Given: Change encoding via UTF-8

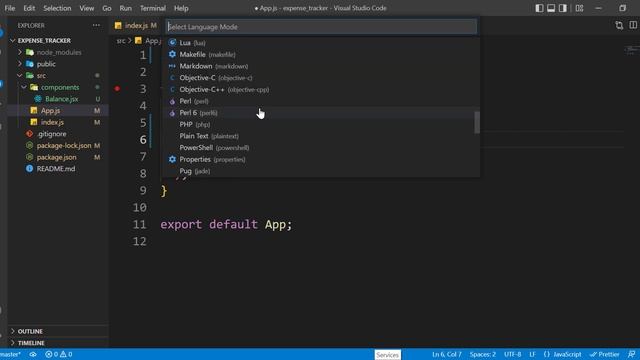Looking at the screenshot, I should point(513,354).
